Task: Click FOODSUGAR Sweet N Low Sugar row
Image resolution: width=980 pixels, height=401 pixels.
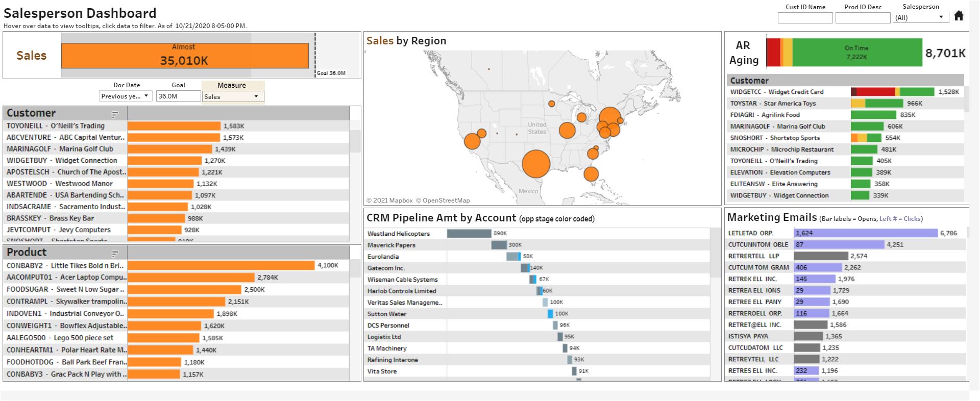Action: click(176, 290)
